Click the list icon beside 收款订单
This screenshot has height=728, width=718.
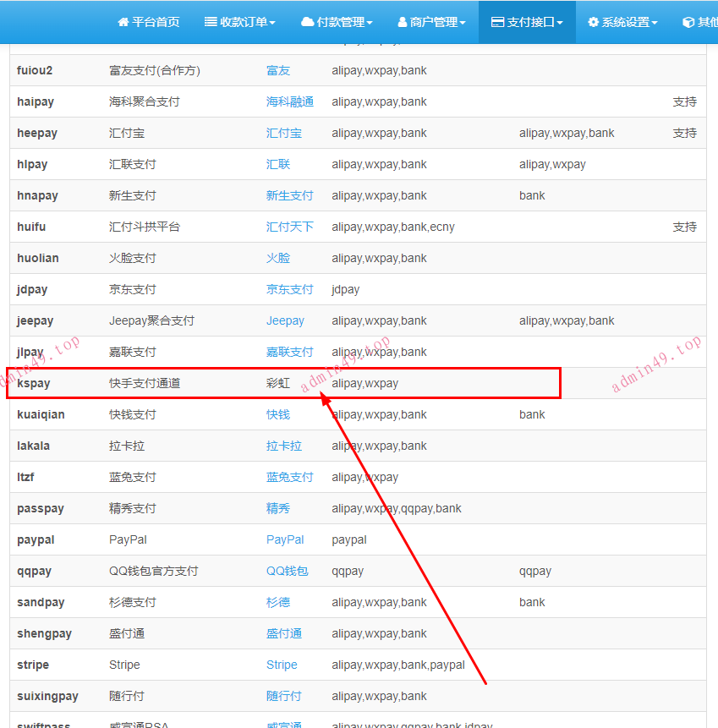pos(211,23)
